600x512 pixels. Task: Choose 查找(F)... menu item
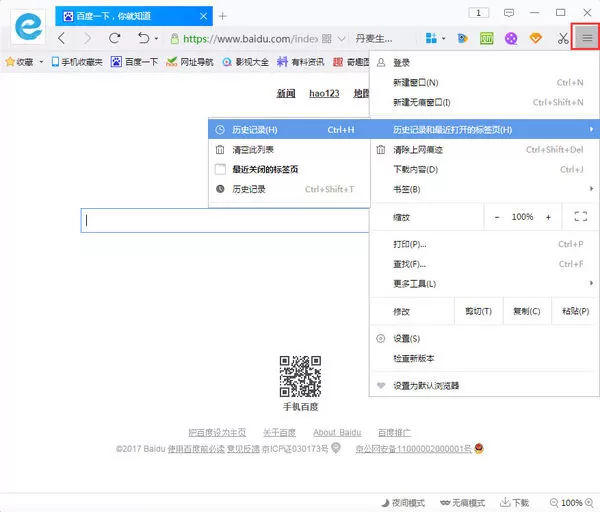click(x=484, y=264)
